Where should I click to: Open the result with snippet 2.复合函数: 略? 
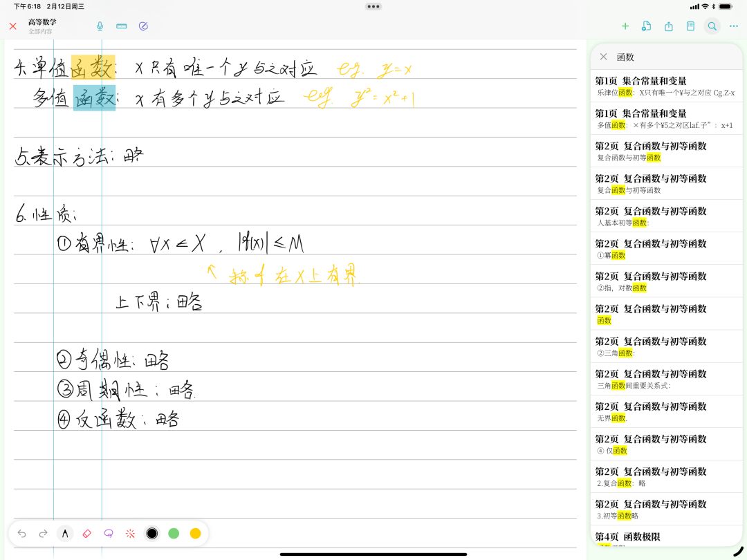pyautogui.click(x=667, y=476)
